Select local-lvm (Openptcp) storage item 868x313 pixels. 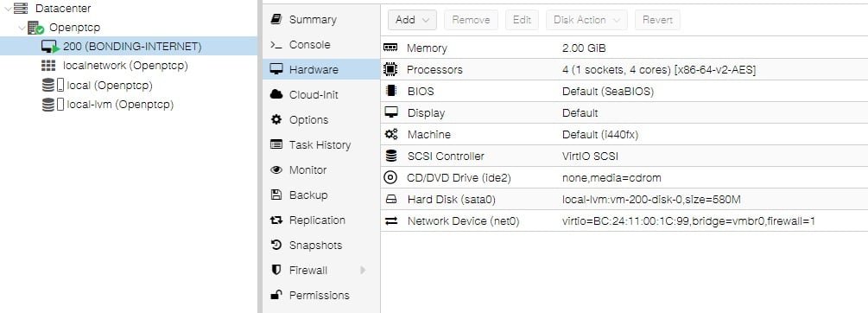tap(108, 105)
